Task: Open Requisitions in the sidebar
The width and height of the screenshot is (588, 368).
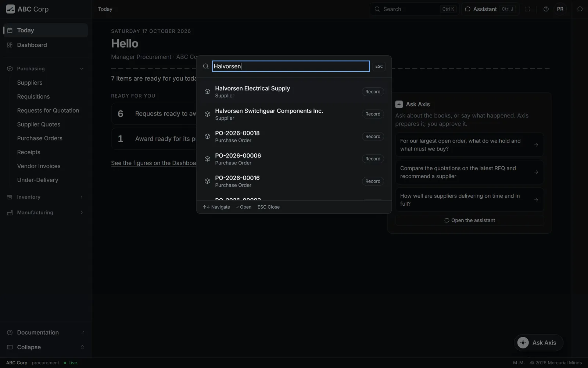Action: point(33,96)
